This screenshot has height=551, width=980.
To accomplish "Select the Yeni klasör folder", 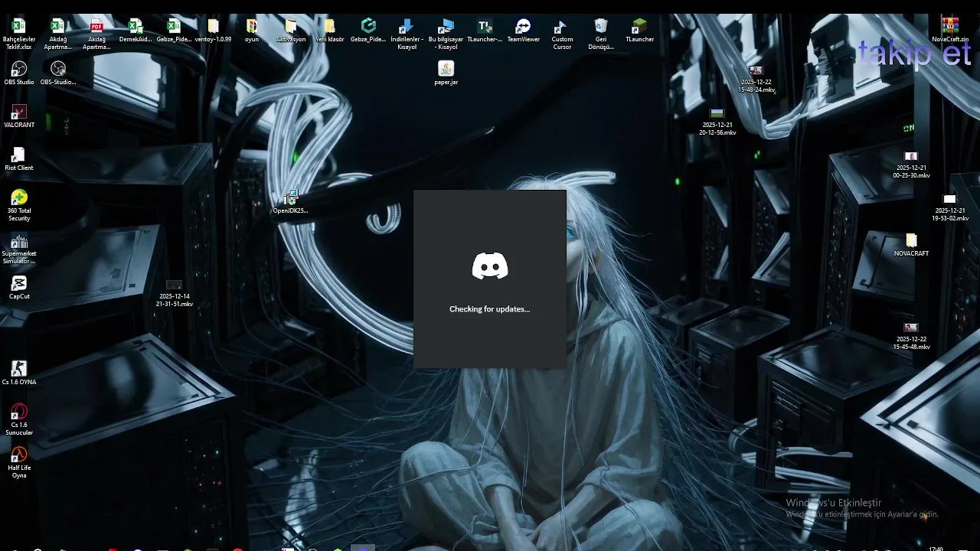I will 329,27.
